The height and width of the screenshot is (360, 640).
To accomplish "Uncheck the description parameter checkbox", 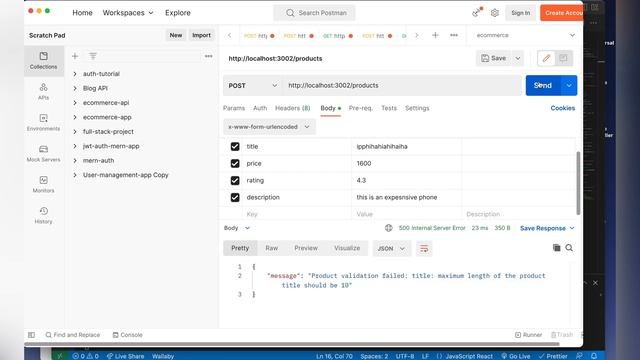I will click(235, 197).
